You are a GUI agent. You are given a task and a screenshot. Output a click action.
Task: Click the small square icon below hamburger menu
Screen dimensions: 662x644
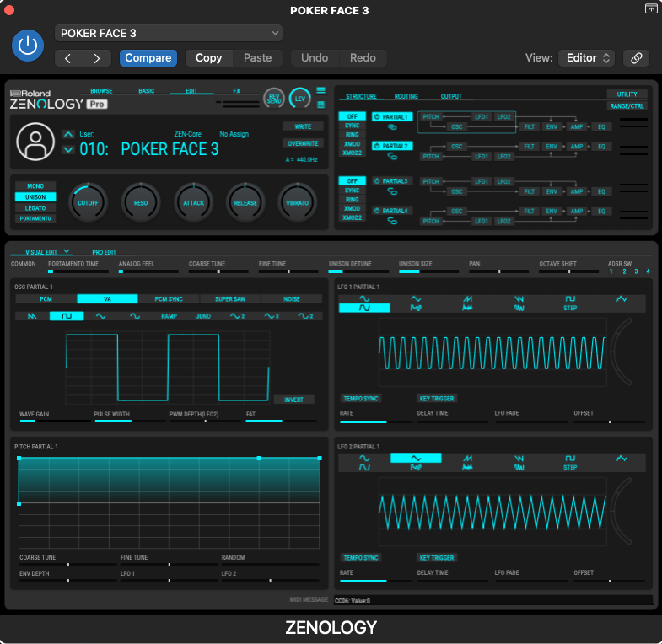(320, 105)
